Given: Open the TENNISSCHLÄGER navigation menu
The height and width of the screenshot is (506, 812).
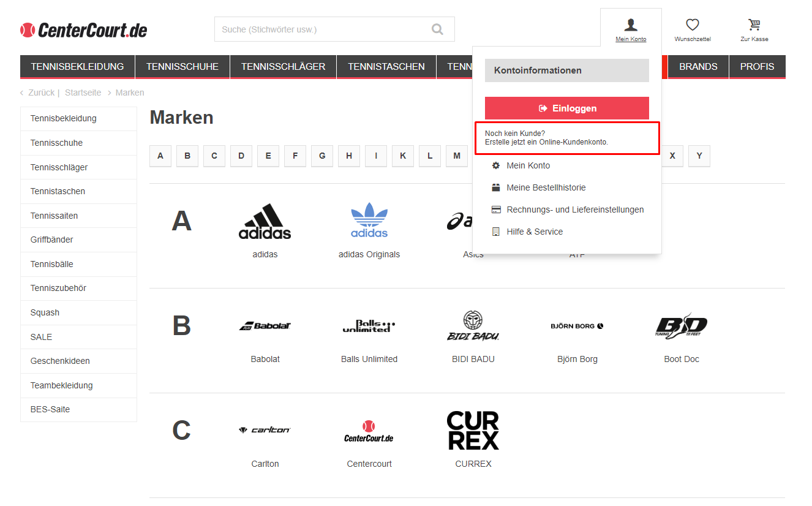Looking at the screenshot, I should [x=284, y=67].
